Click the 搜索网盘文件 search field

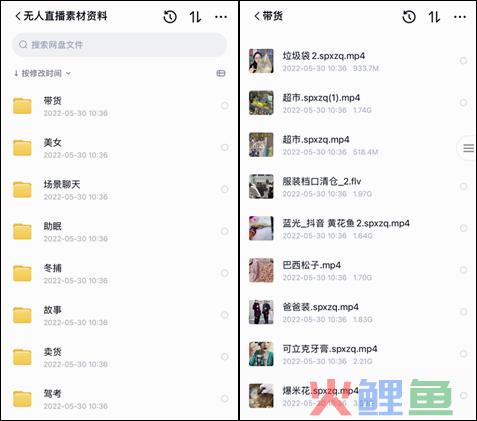(119, 44)
